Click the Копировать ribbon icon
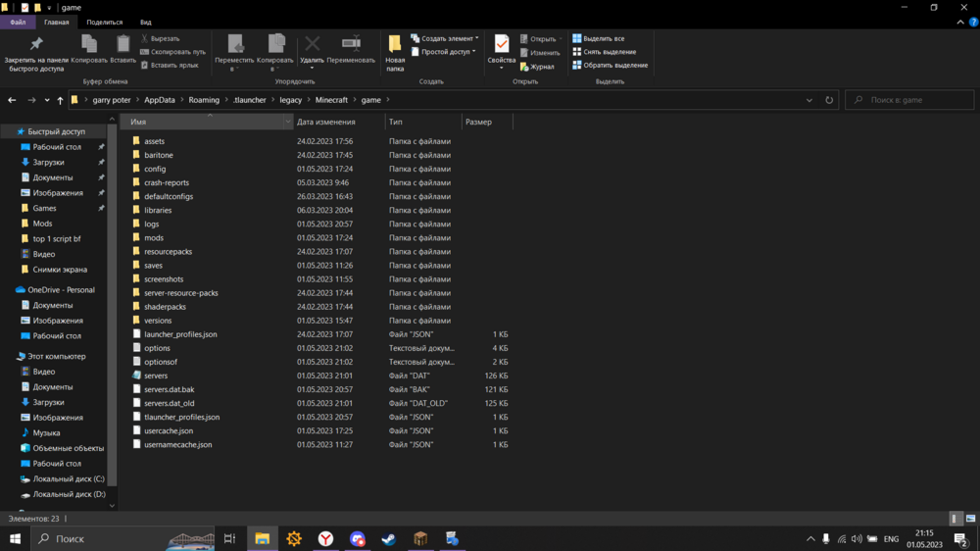 89,49
